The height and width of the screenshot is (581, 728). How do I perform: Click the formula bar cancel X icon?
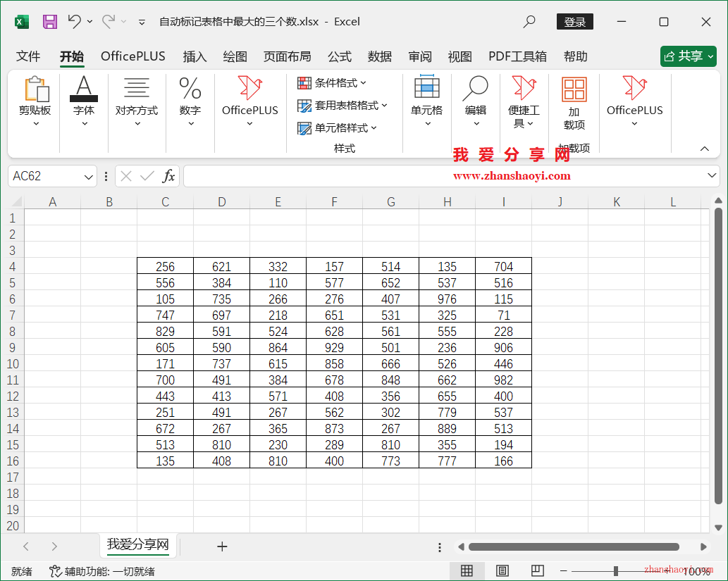coord(126,176)
